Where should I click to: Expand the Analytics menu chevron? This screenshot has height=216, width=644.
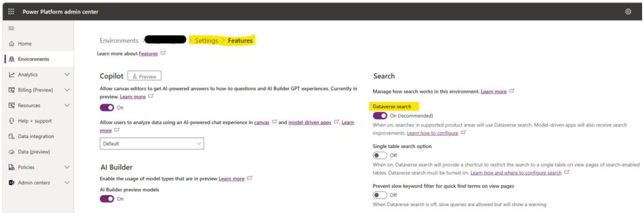point(67,75)
